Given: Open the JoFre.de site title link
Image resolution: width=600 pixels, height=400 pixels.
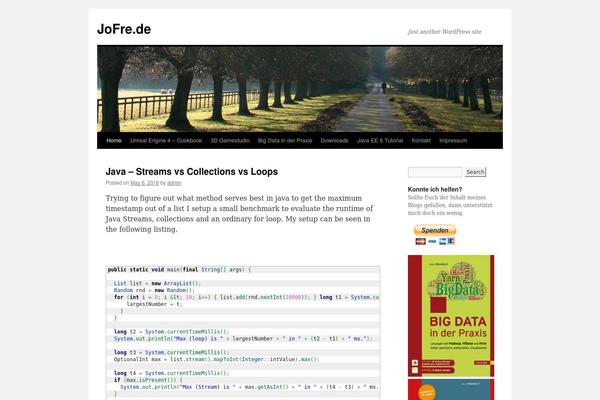Looking at the screenshot, I should tap(124, 29).
